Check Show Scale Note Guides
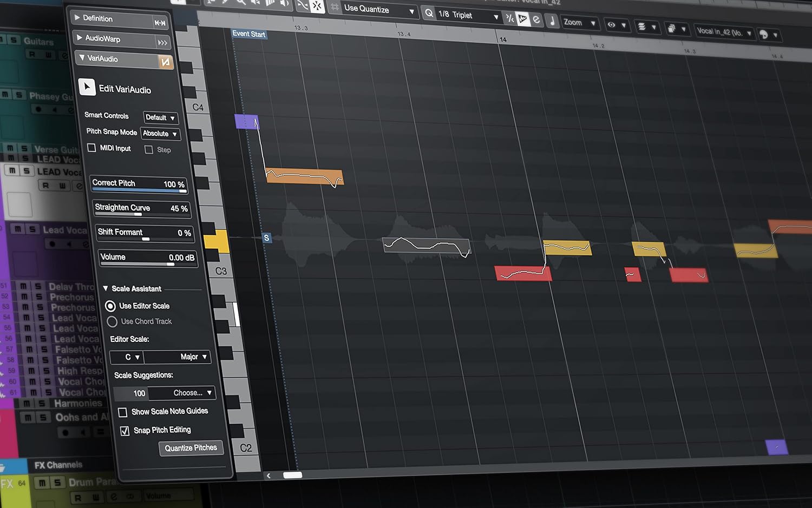The image size is (812, 508). tap(123, 412)
